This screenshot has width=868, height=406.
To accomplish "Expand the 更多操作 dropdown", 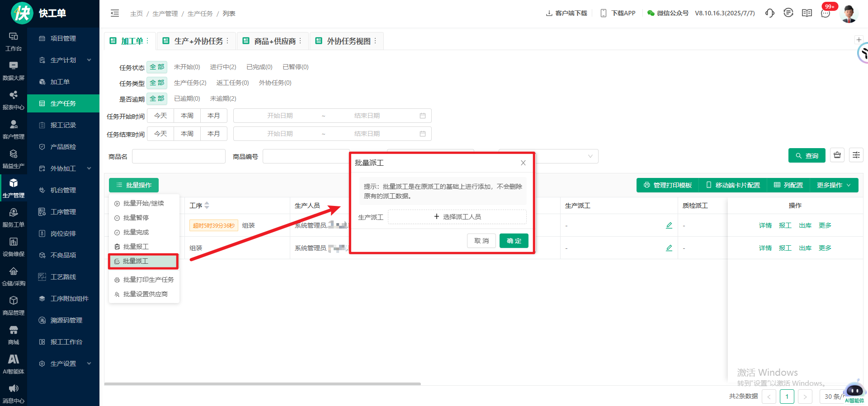I will [x=834, y=185].
